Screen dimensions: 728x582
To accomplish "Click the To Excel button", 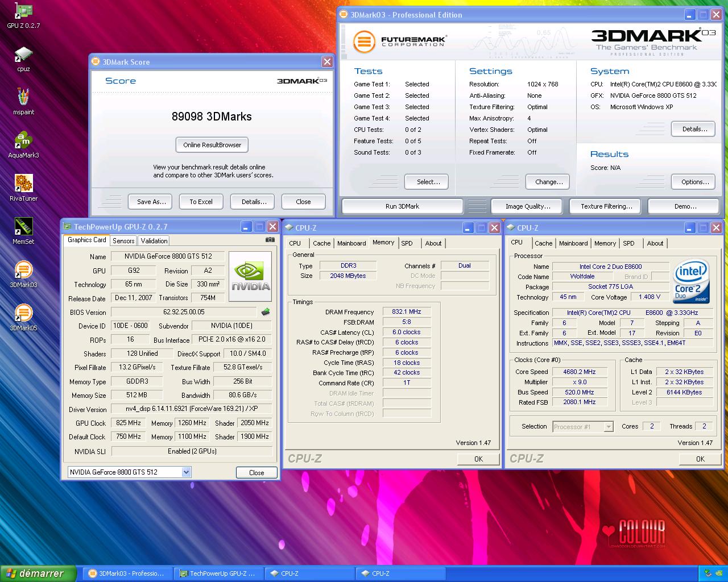I will [x=201, y=202].
